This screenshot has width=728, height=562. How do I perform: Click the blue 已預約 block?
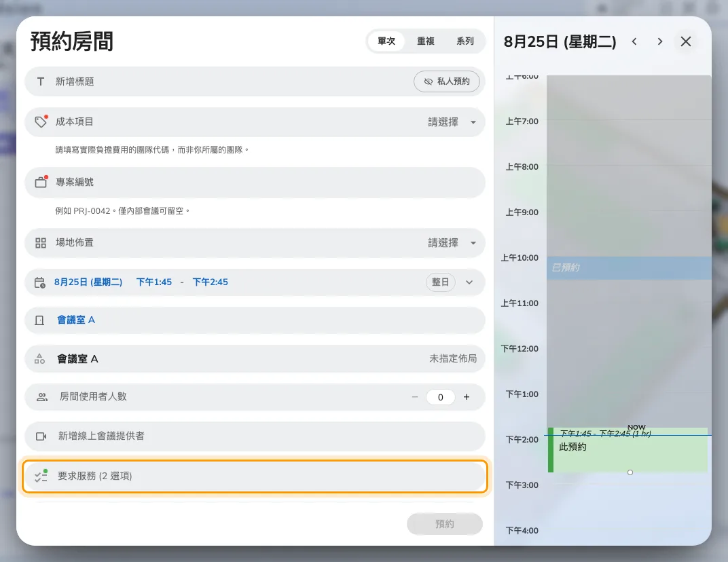[629, 268]
